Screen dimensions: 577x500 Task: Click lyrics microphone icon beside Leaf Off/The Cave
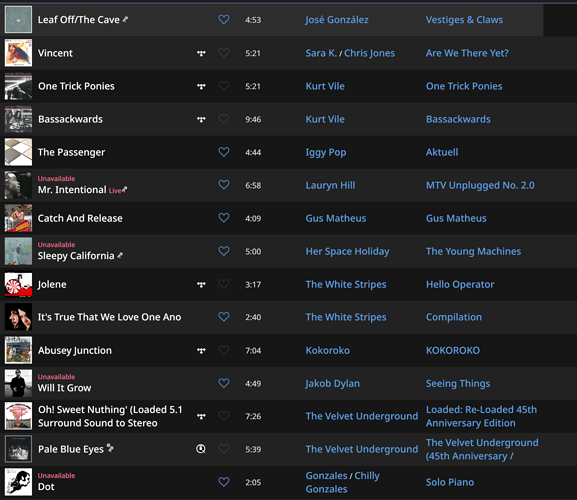(125, 19)
